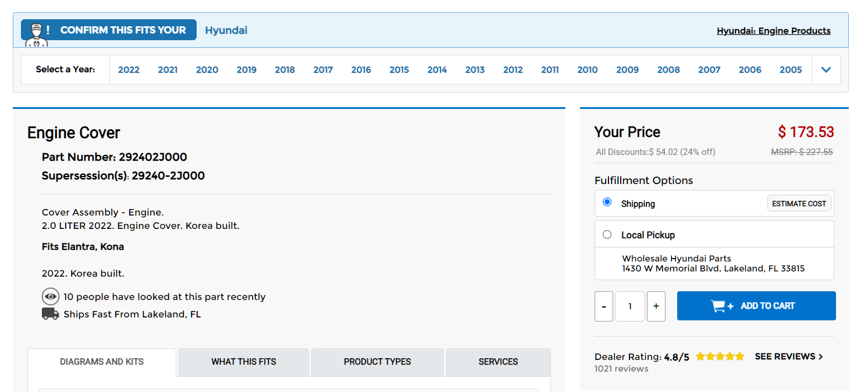868x392 pixels.
Task: Click the eye views icon
Action: click(51, 296)
